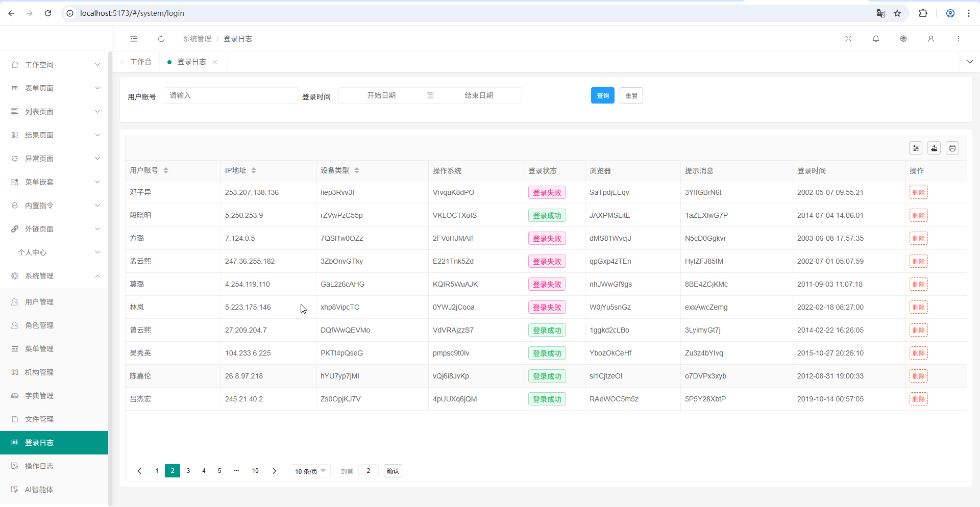
Task: Open tabs dropdown chevron at right
Action: tap(969, 62)
